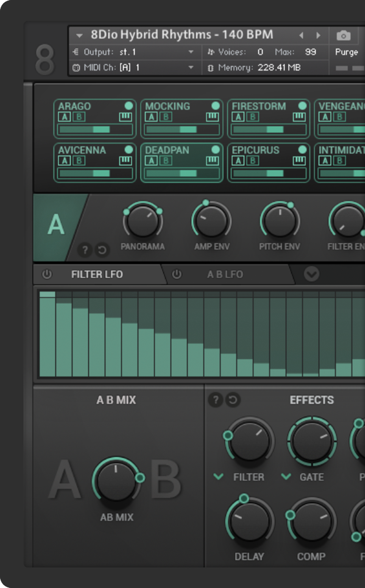Screen dimensions: 365x588
Task: Click the MOCKING keyboard icon
Action: [212, 117]
